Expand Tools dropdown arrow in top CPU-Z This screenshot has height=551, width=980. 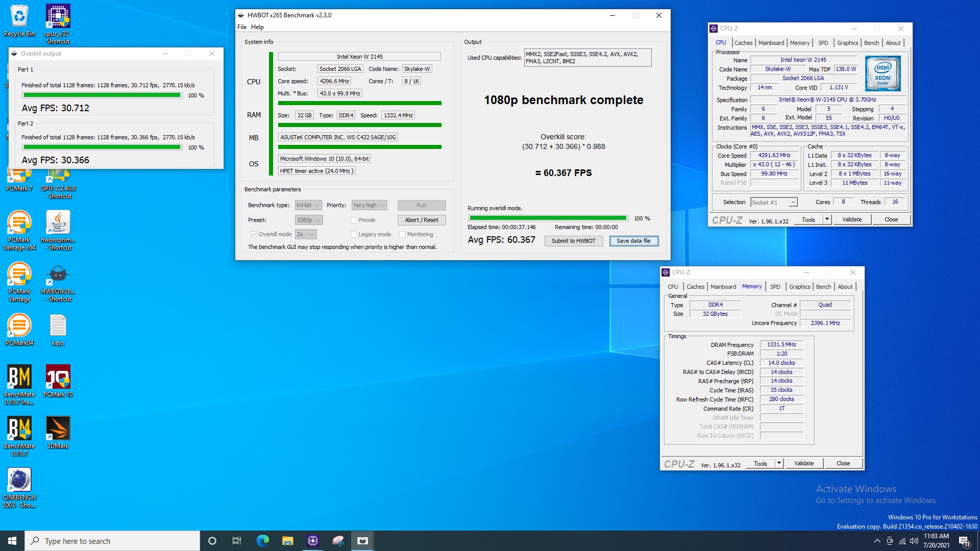click(x=827, y=219)
